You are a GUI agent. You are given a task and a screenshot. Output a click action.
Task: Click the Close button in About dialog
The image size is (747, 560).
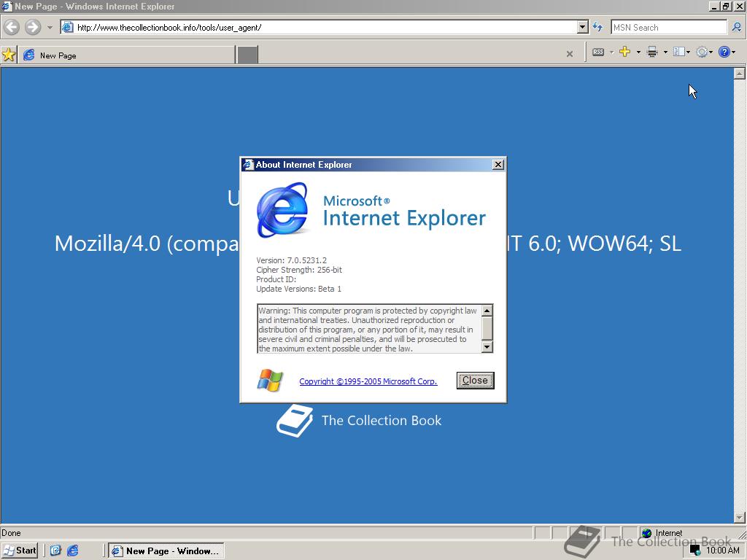click(475, 380)
